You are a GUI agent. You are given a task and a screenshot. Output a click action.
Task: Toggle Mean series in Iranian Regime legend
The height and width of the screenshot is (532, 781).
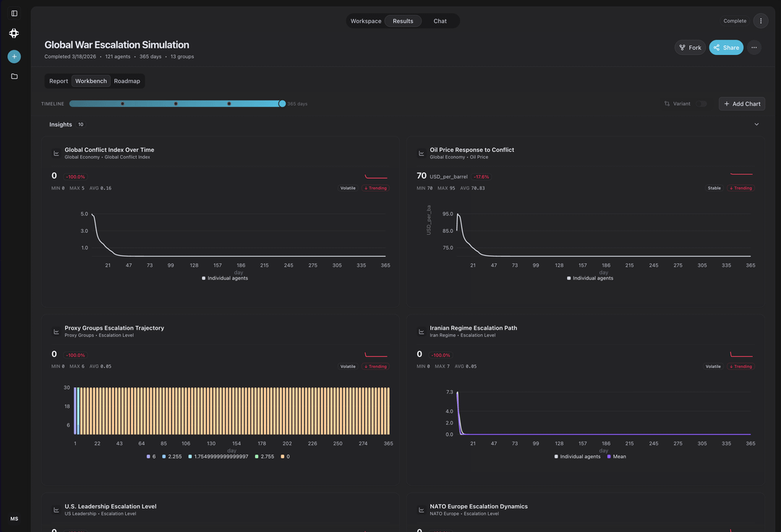[x=616, y=457]
